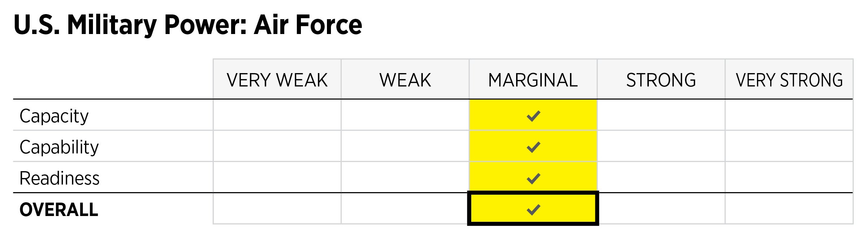Screen dimensions: 868x237
Task: Click the empty Capacity cell under VERY STRONG
Action: (x=789, y=115)
